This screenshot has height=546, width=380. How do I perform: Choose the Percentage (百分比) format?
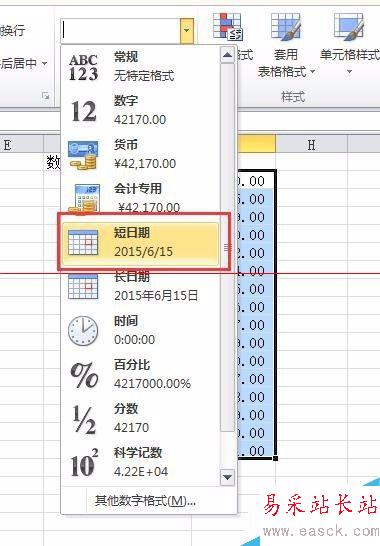coord(141,374)
